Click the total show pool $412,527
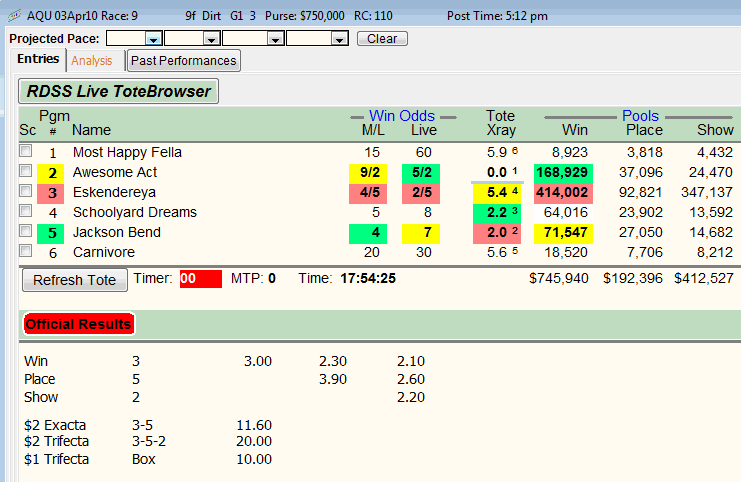 tap(704, 278)
